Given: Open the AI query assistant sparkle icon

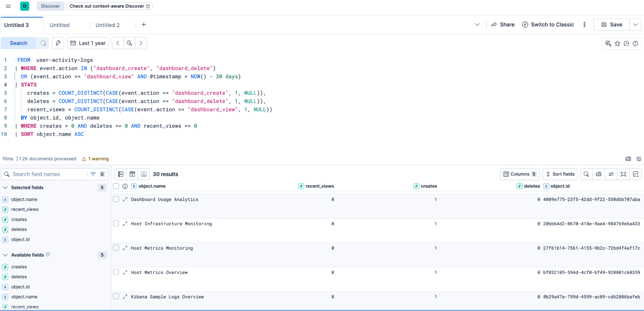Looking at the screenshot, I should [x=608, y=44].
